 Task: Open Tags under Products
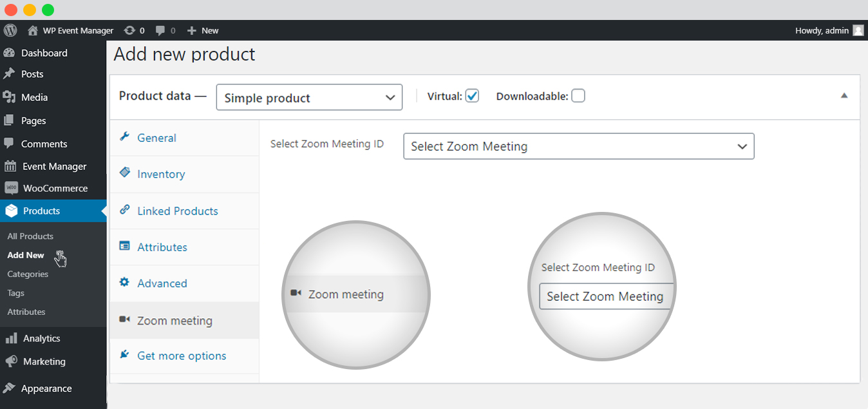click(15, 293)
